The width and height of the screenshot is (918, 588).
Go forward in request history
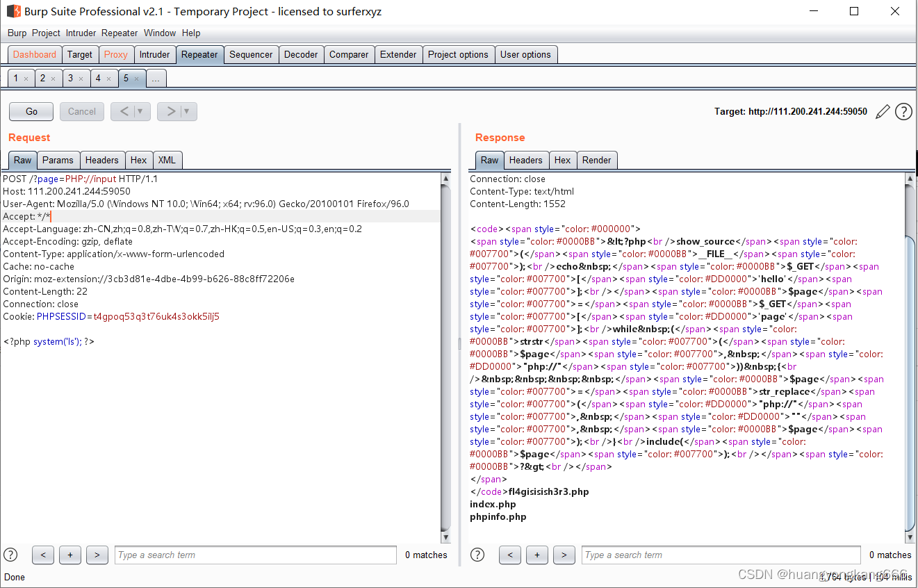point(170,111)
